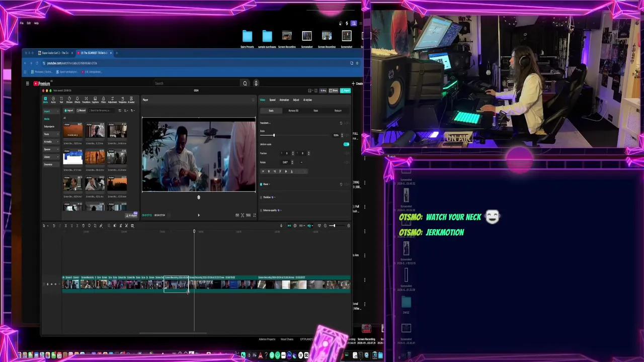Add a Scale keyframe

point(347,135)
